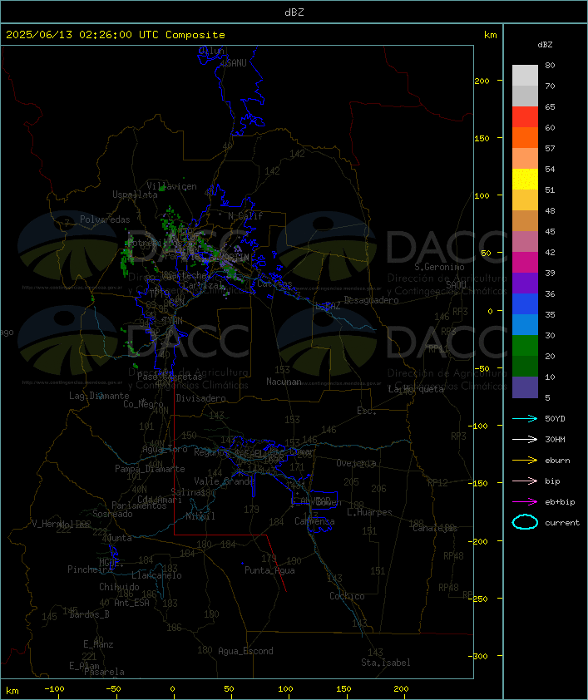Select the purple 36-39 dBZ swatch
Screen dimensions: 588x700
(525, 283)
